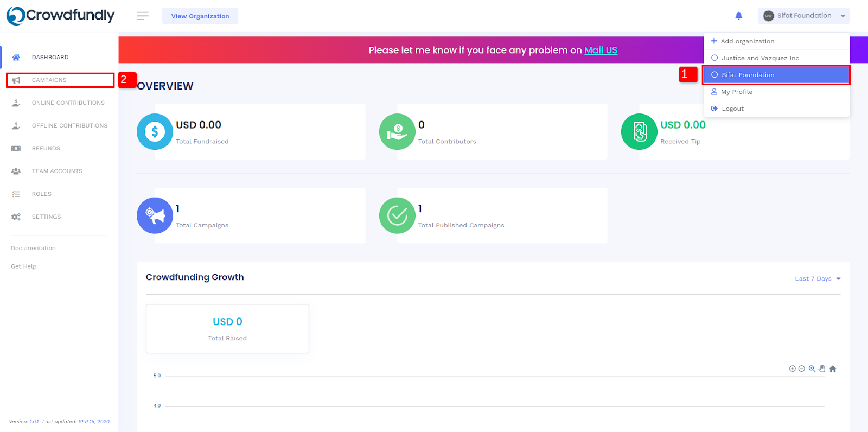Click the View Organization button
The width and height of the screenshot is (868, 432).
[x=200, y=16]
